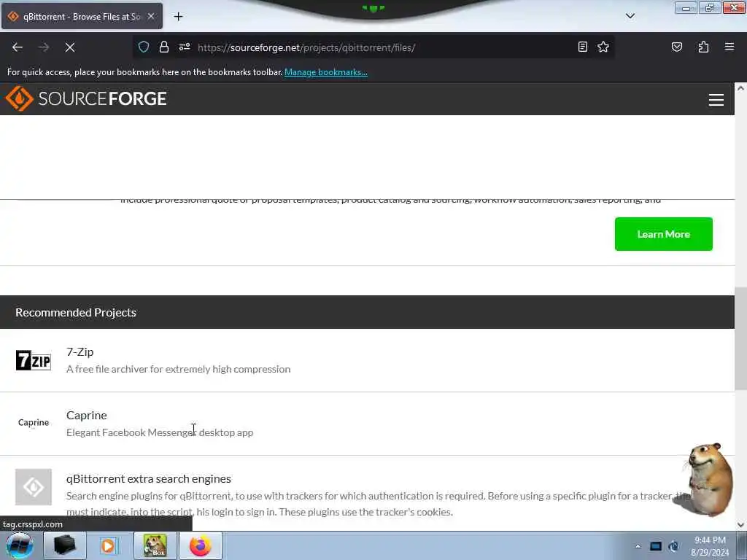Toggle reader view icon
Screen dimensions: 747x560
[582, 47]
